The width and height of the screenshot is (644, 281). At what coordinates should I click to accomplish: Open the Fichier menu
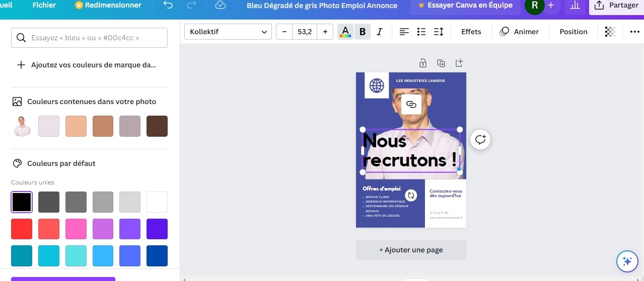(44, 6)
